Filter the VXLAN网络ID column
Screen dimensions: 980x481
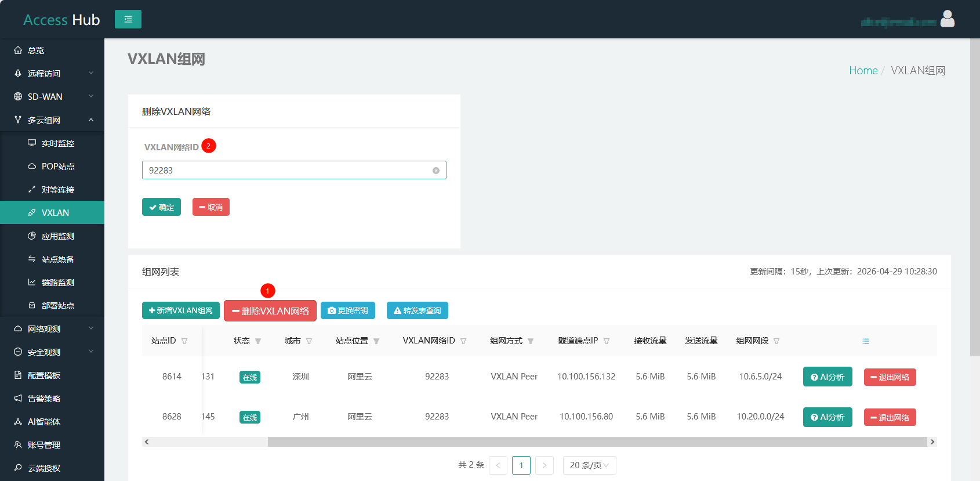pyautogui.click(x=463, y=341)
